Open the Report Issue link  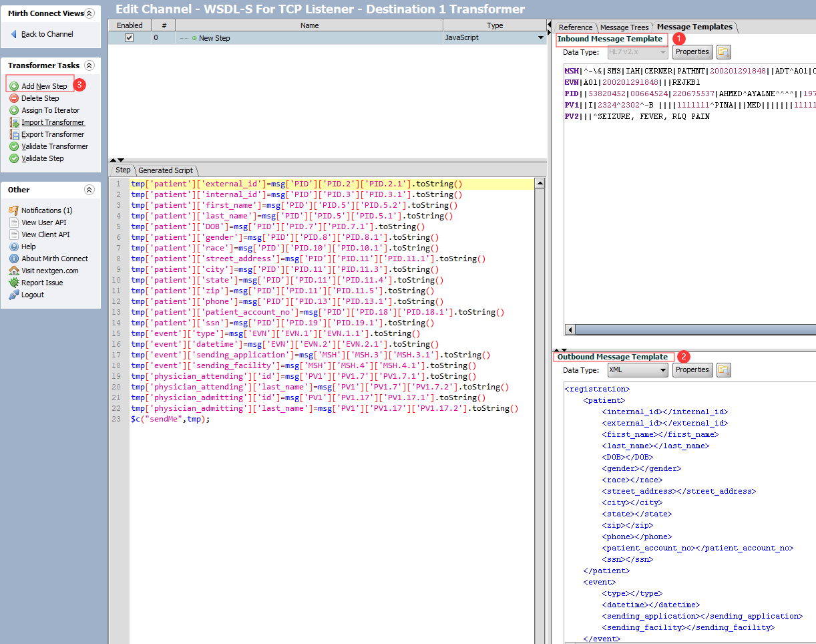tap(42, 283)
